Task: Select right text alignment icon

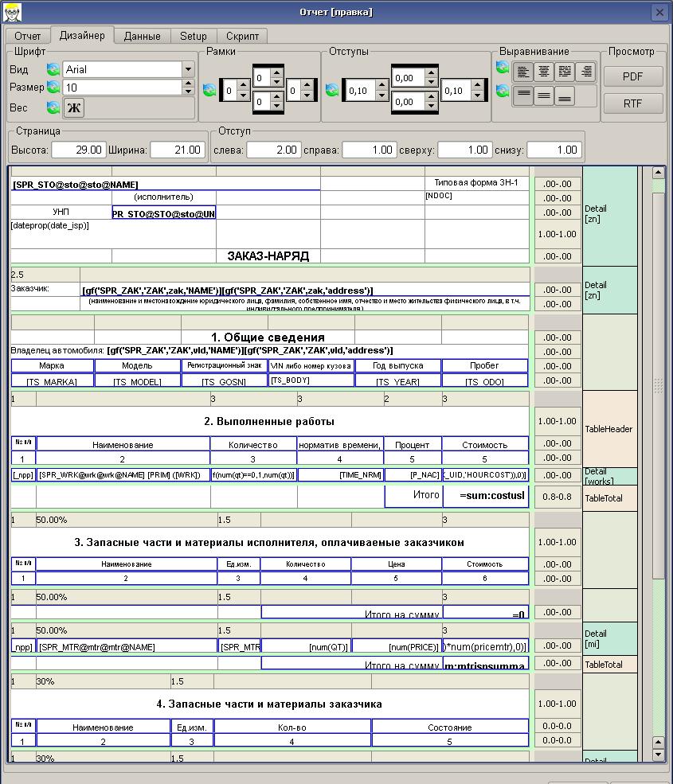Action: (x=585, y=72)
